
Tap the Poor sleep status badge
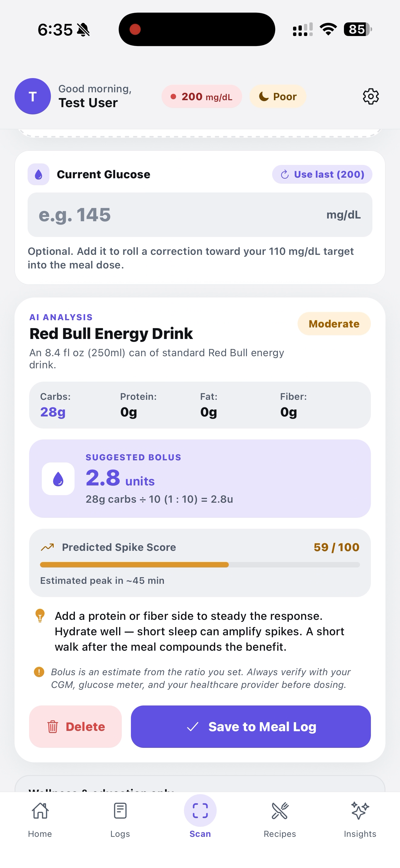(278, 97)
